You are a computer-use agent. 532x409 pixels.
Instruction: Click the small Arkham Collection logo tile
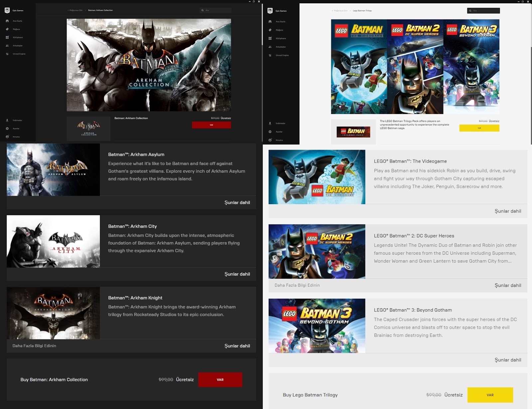pos(88,129)
